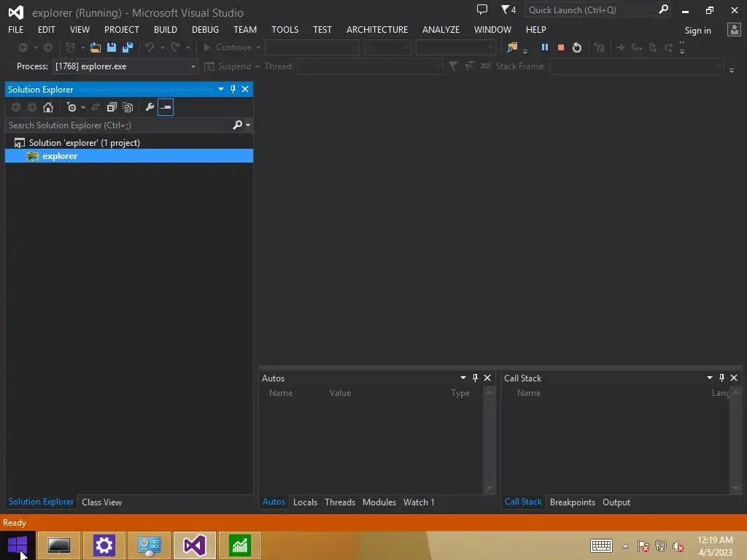The image size is (747, 560).
Task: Pin the Solution Explorer panel
Action: 233,89
